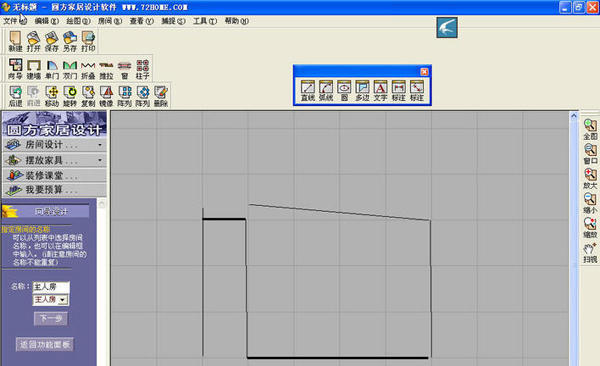The height and width of the screenshot is (366, 600).
Task: Click the 放大 zoom in icon
Action: point(590,179)
